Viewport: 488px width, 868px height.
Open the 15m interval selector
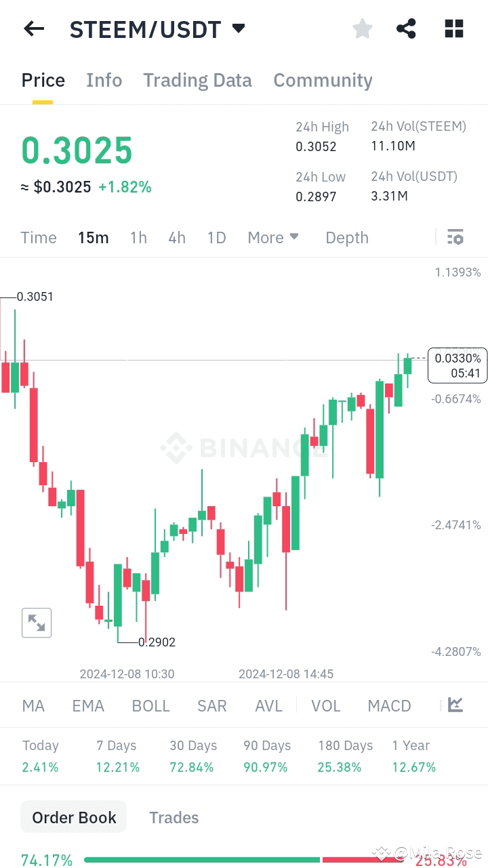(x=94, y=237)
